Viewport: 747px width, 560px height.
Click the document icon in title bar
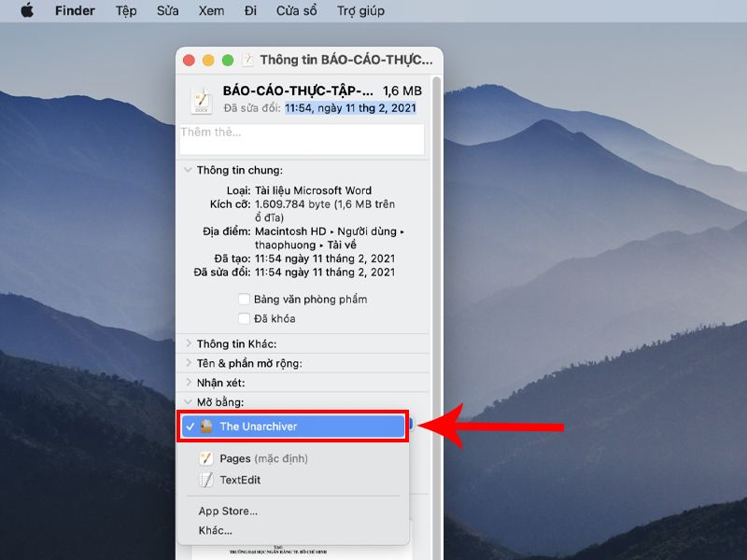247,60
